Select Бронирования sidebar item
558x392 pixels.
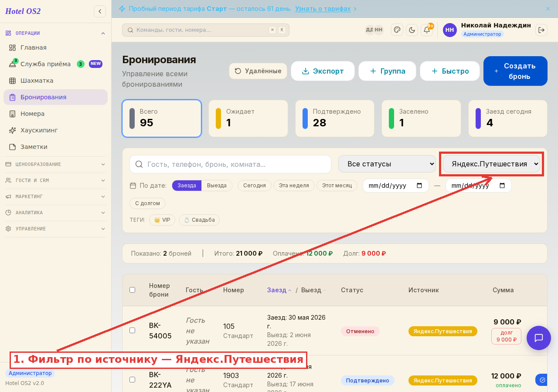(56, 97)
